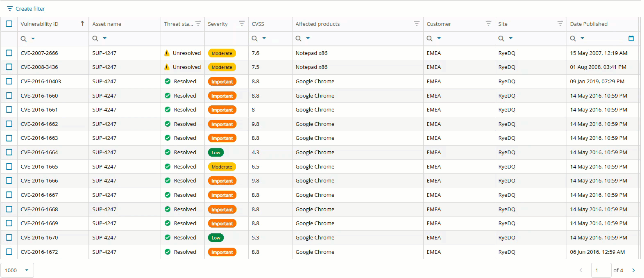Select the checkbox for CVE-2007-2666
644x278 pixels.
tap(9, 53)
